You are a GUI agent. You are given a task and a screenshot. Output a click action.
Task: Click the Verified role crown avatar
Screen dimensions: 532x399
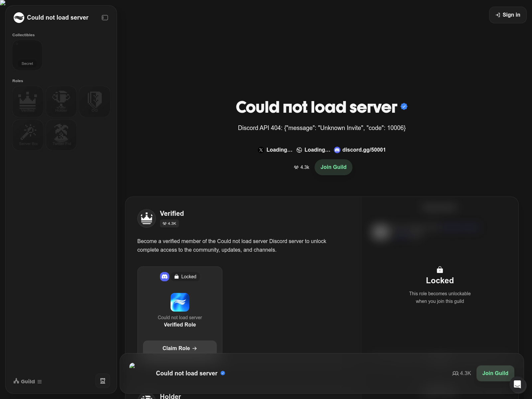147,218
